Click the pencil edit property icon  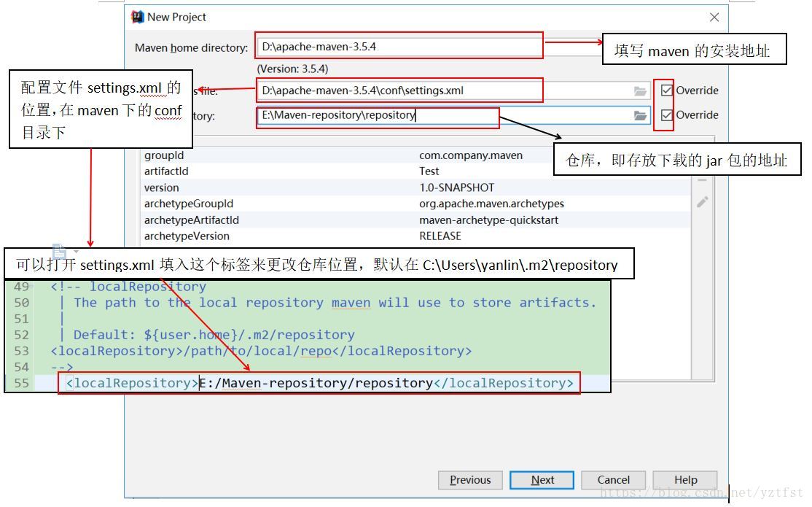(702, 202)
